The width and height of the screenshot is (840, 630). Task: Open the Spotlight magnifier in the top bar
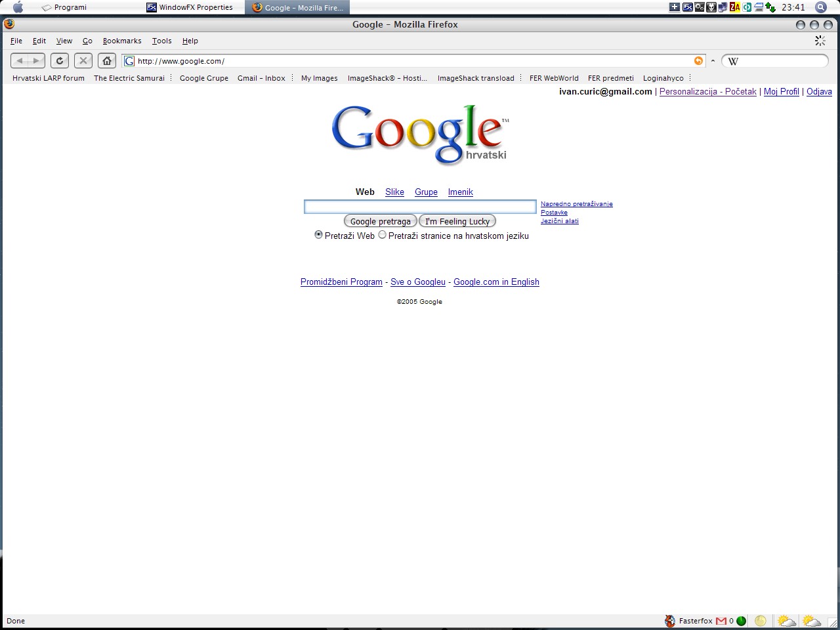coord(820,7)
